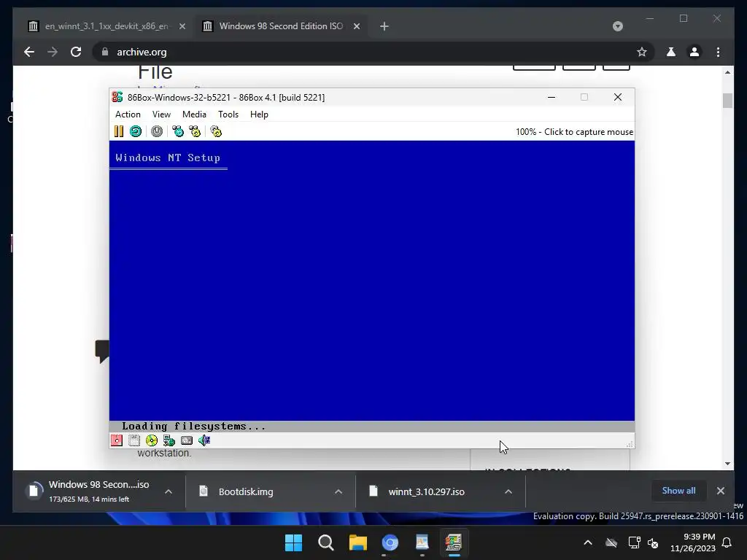Go back in the browser
This screenshot has width=747, height=560.
[29, 52]
